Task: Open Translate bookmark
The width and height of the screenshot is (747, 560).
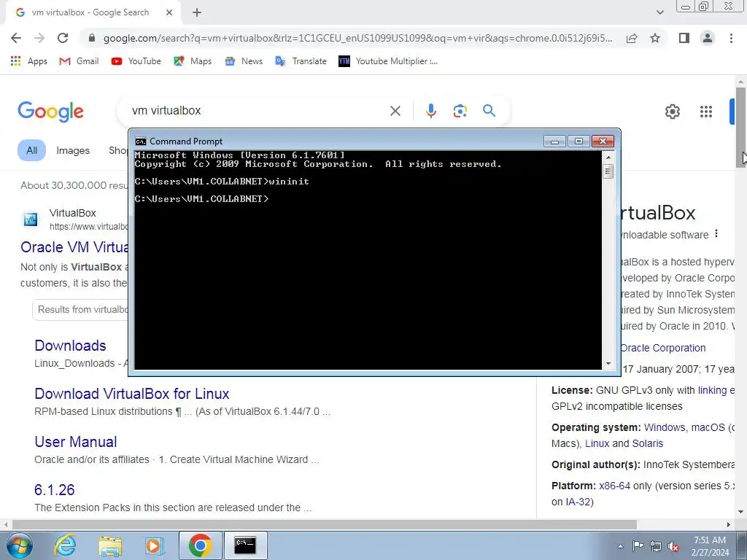Action: (x=301, y=61)
